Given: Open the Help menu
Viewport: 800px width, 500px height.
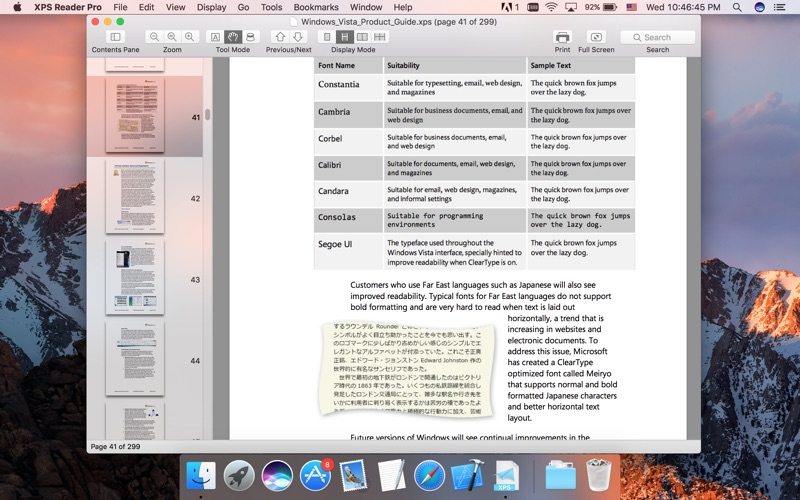Looking at the screenshot, I should pos(403,7).
